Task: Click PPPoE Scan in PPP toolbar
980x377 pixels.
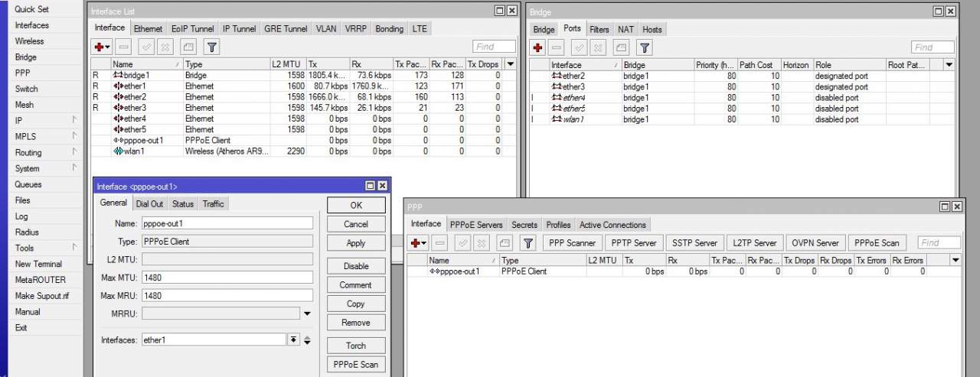Action: [877, 242]
